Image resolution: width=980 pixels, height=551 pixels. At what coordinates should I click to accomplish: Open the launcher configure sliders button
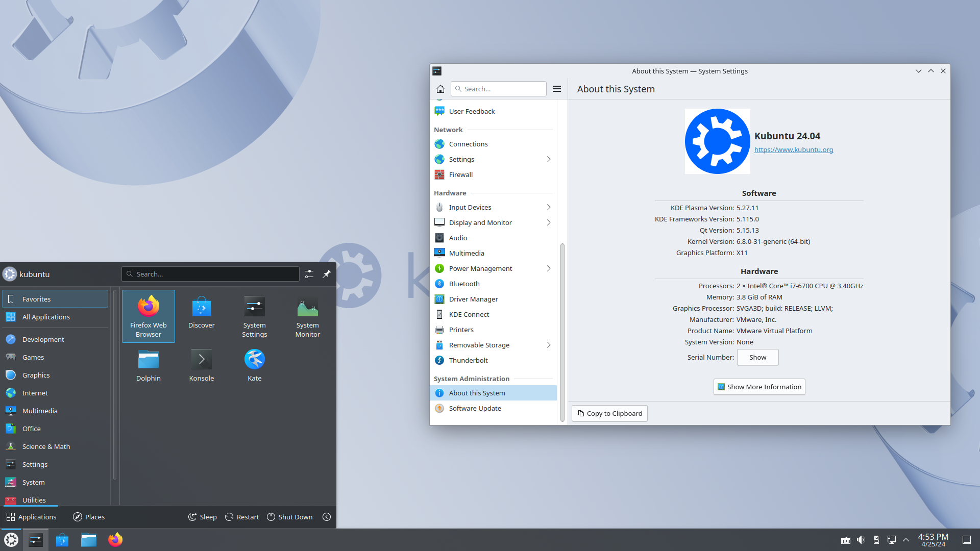(309, 274)
